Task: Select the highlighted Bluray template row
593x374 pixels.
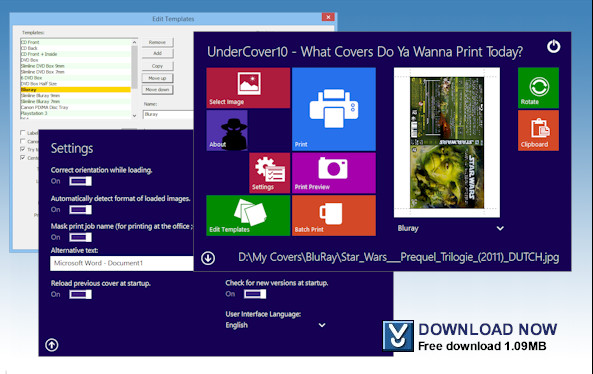Action: tap(76, 90)
